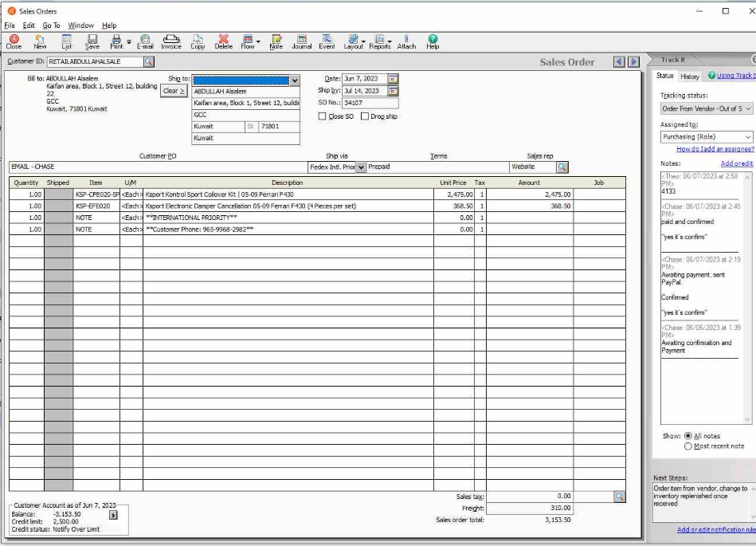The height and width of the screenshot is (546, 756).
Task: Toggle the Close SO checkbox
Action: [322, 116]
